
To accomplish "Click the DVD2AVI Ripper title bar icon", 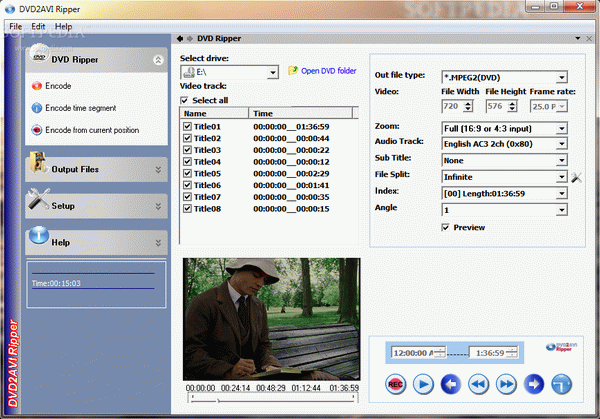I will pos(10,9).
